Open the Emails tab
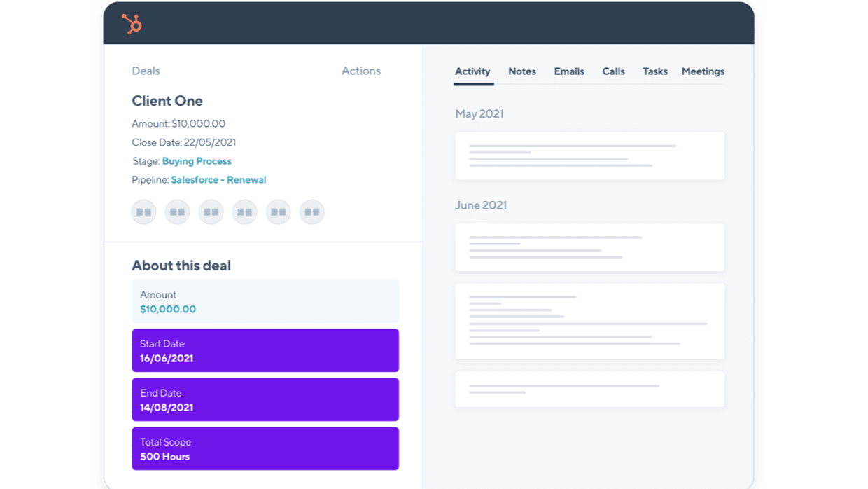This screenshot has width=868, height=489. [569, 71]
